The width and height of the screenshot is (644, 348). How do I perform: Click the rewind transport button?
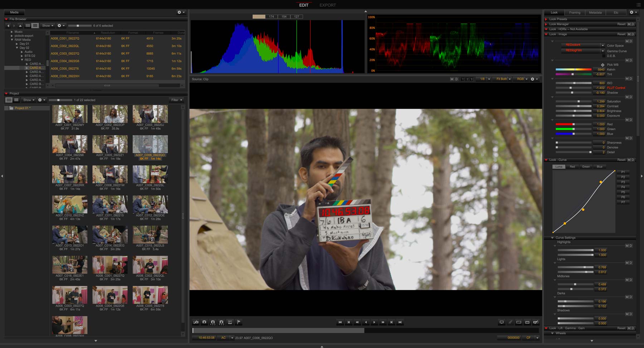pos(357,322)
